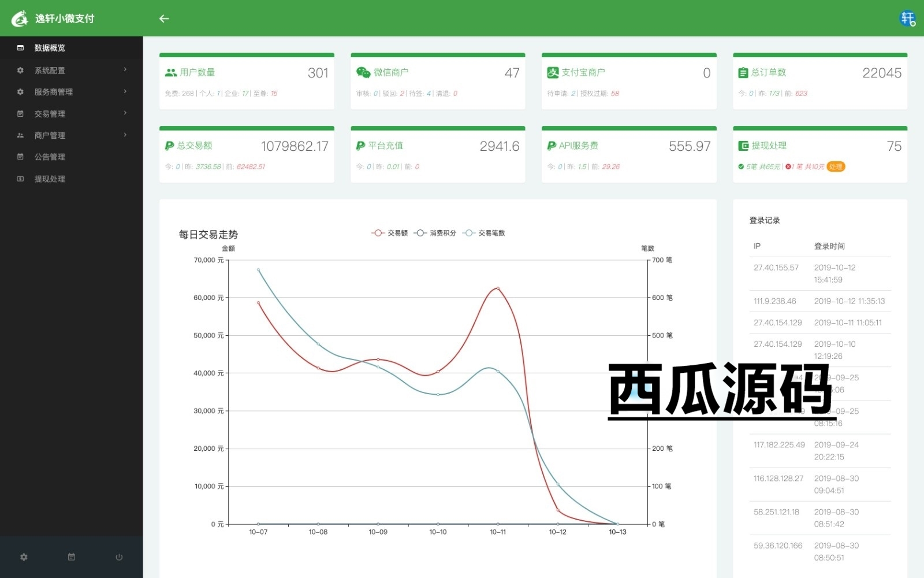Screen dimensions: 924x578
Task: Open the user avatar at top right
Action: click(908, 18)
